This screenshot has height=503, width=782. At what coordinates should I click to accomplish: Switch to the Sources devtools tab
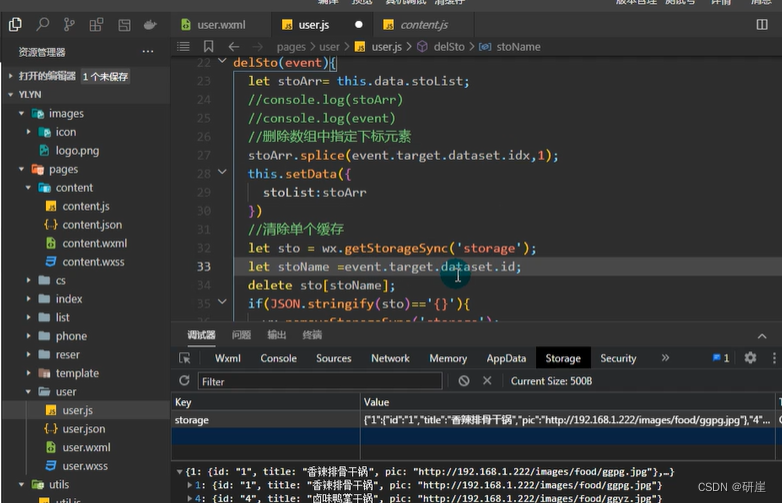coord(334,358)
